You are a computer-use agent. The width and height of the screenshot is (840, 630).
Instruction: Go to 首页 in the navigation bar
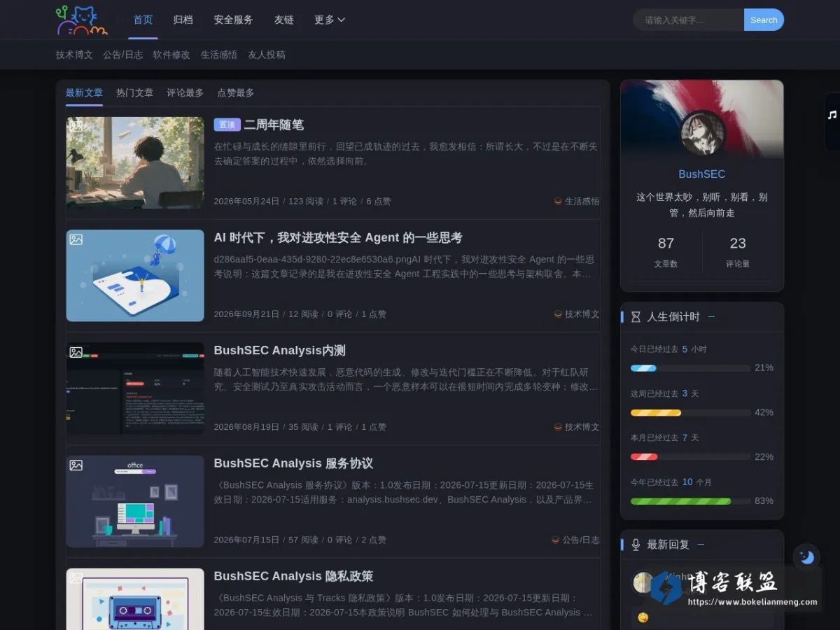pos(143,20)
